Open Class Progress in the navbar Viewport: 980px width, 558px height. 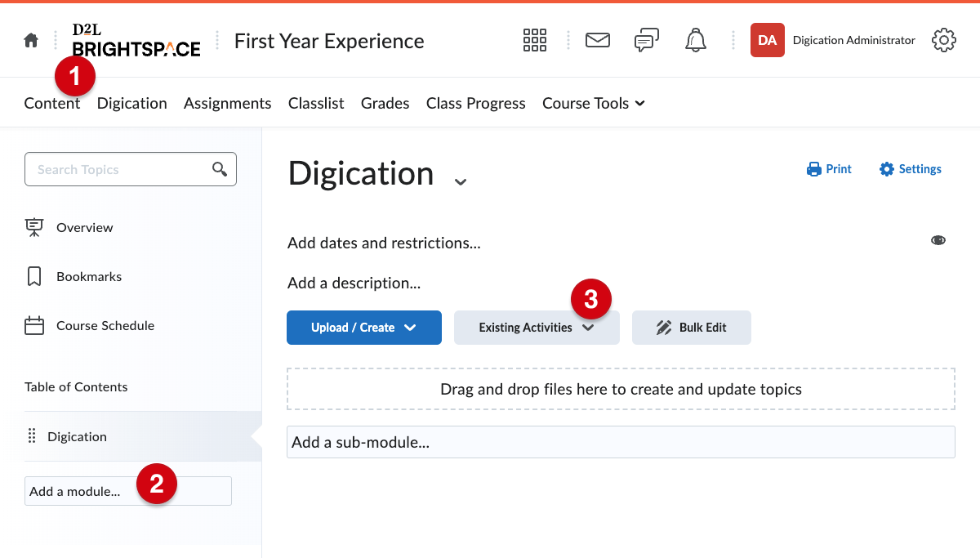[476, 103]
